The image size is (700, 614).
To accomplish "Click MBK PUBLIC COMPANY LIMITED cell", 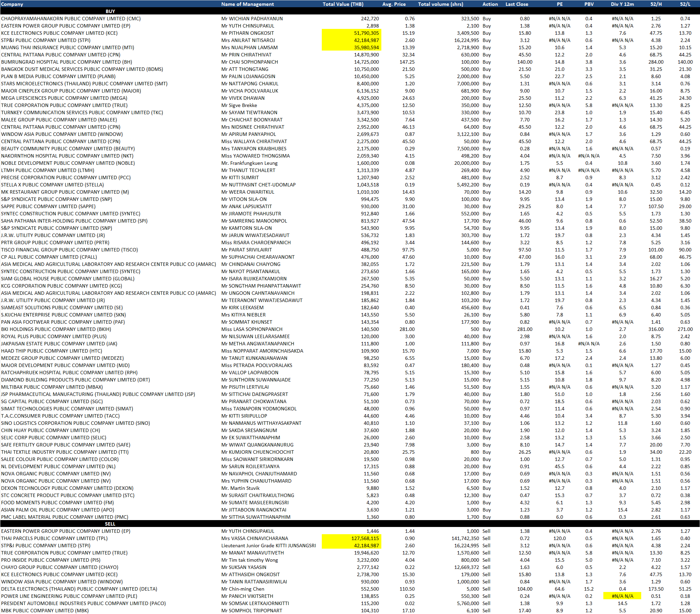I will tap(45, 611).
